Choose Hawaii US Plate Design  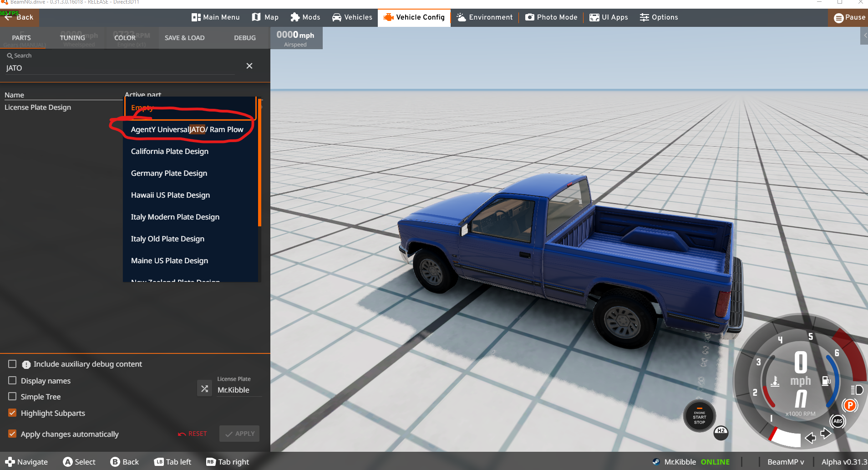coord(190,195)
